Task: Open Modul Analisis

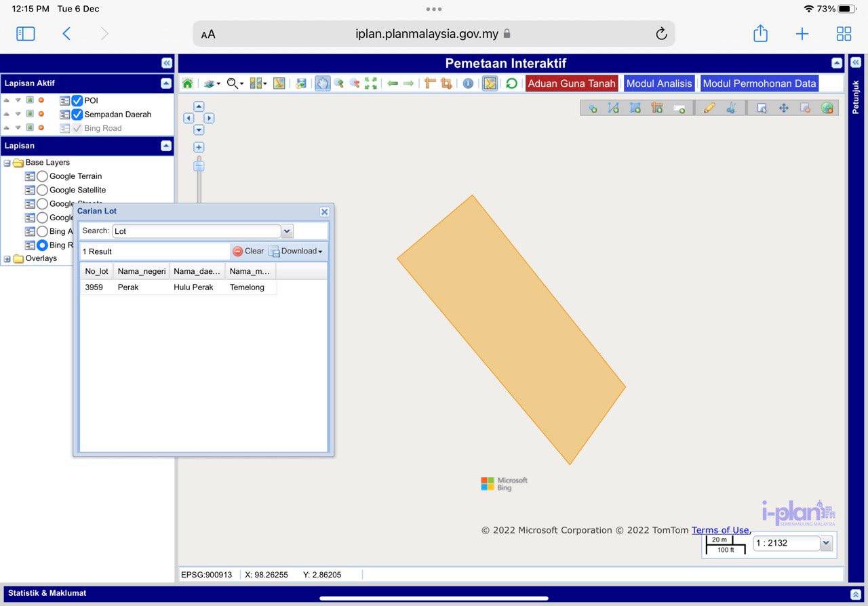Action: pos(658,83)
